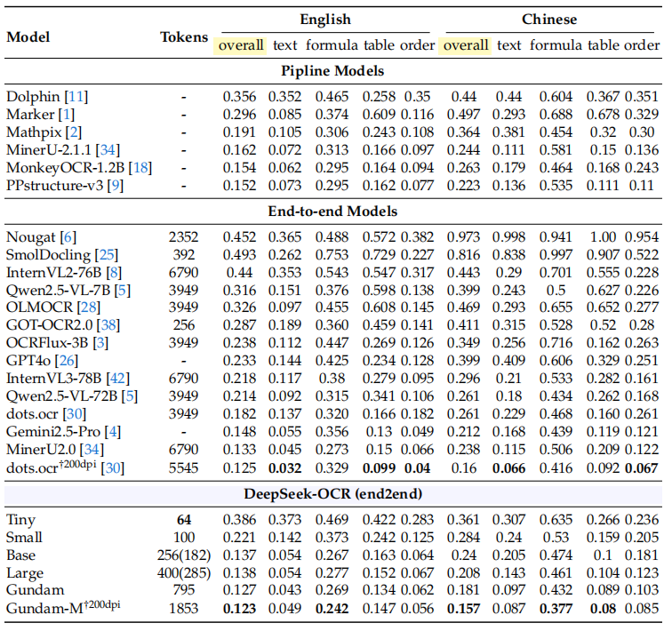
Task: Click token count 392 in SmolDocling row
Action: [184, 255]
